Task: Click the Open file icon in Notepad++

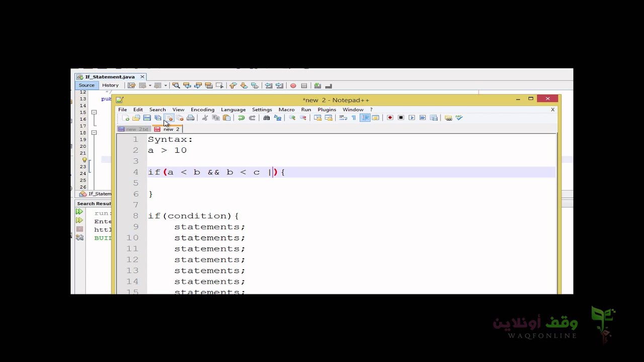Action: coord(136,118)
